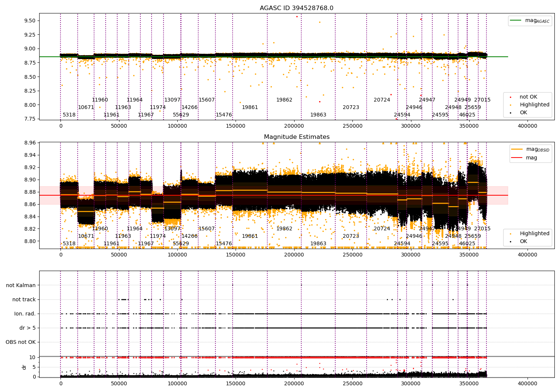Viewport: 560px width, 392px height.
Task: Select the 'not track' row label
Action: coord(24,300)
